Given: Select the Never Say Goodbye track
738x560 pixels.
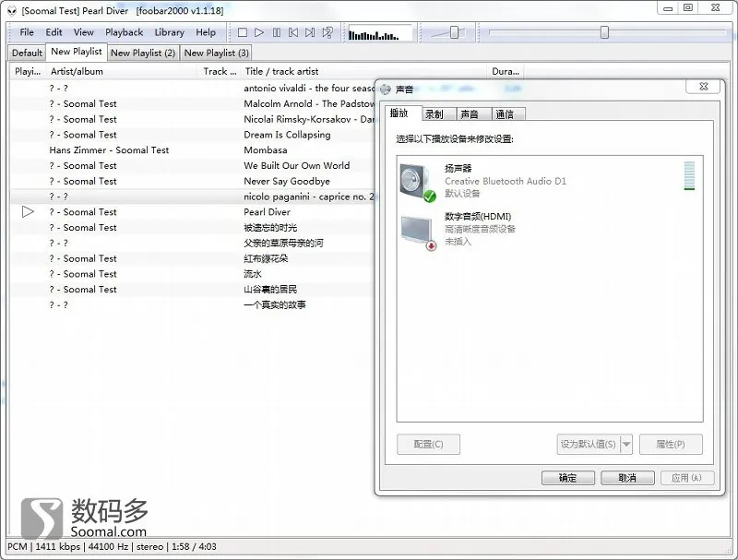Looking at the screenshot, I should pyautogui.click(x=192, y=181).
